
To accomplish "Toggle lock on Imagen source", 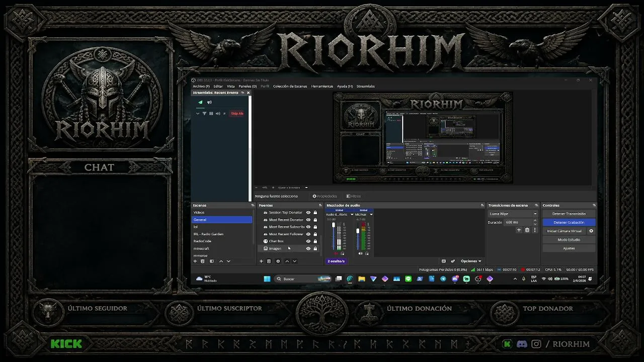I will pos(315,248).
